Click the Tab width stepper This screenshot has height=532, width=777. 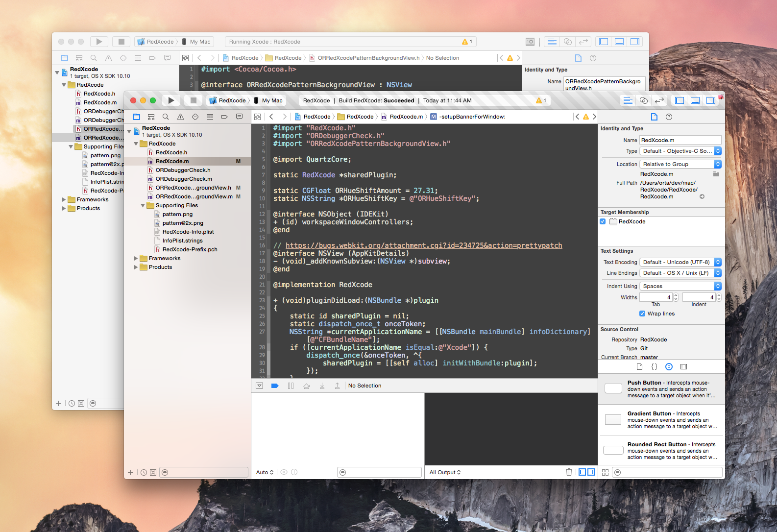click(x=676, y=297)
